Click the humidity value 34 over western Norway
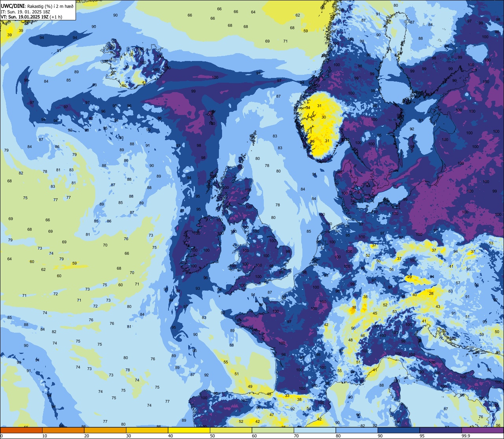Image resolution: width=504 pixels, height=439 pixels. 308,108
